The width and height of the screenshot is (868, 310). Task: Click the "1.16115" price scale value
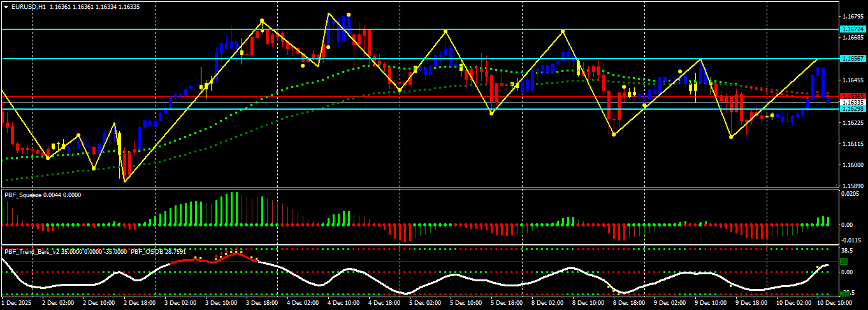point(852,144)
